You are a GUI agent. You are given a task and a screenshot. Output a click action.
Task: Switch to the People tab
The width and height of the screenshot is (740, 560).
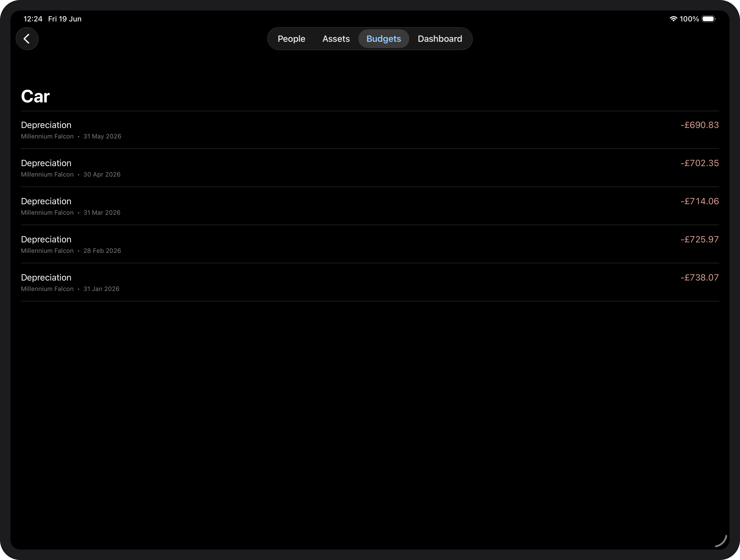(291, 39)
